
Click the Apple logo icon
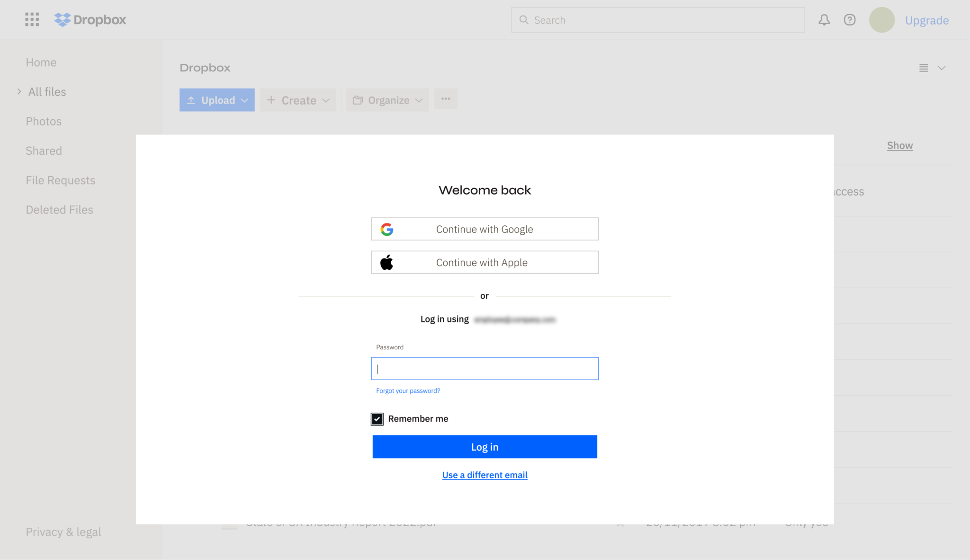(386, 262)
